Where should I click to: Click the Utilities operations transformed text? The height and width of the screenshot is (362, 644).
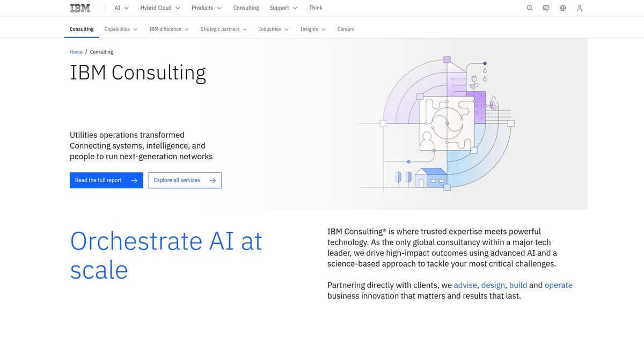pos(127,135)
